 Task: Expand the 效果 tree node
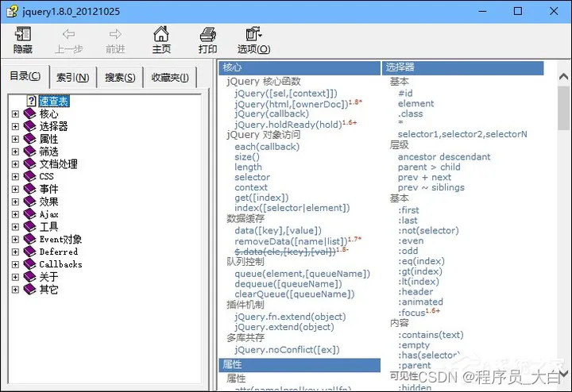coord(15,202)
